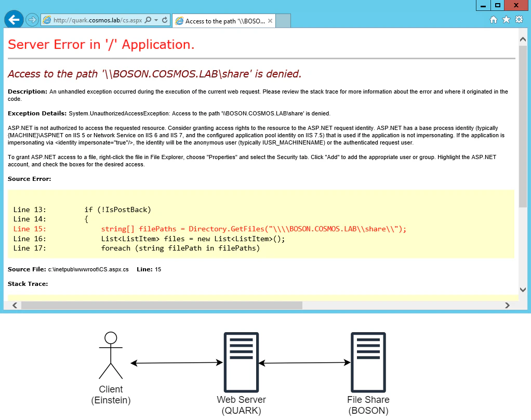The image size is (531, 420).
Task: Click the vertical scrollbar up arrow
Action: pos(523,40)
